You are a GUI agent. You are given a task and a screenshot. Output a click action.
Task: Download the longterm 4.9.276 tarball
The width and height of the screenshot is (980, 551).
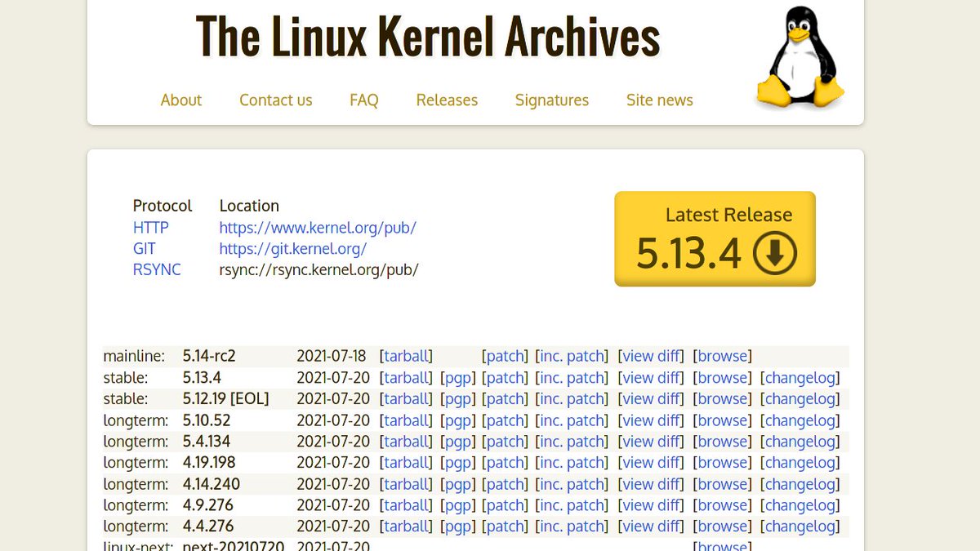click(x=407, y=505)
